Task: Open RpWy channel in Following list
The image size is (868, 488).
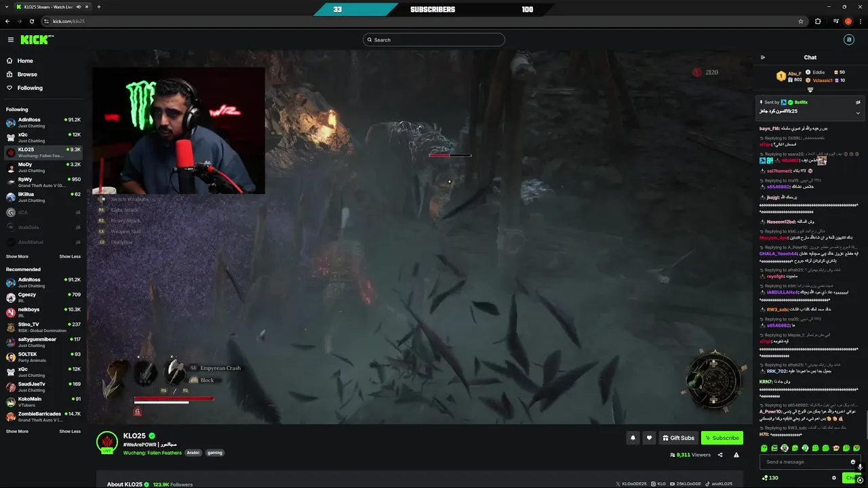Action: (43, 182)
